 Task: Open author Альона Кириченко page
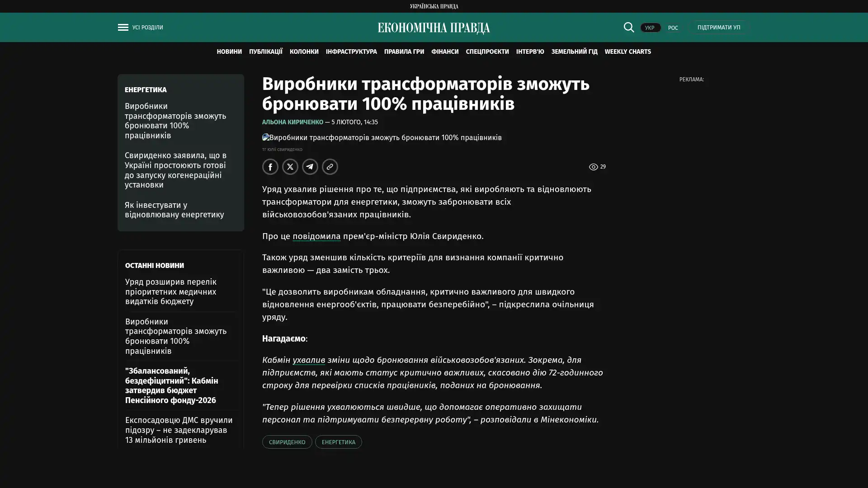tap(292, 122)
